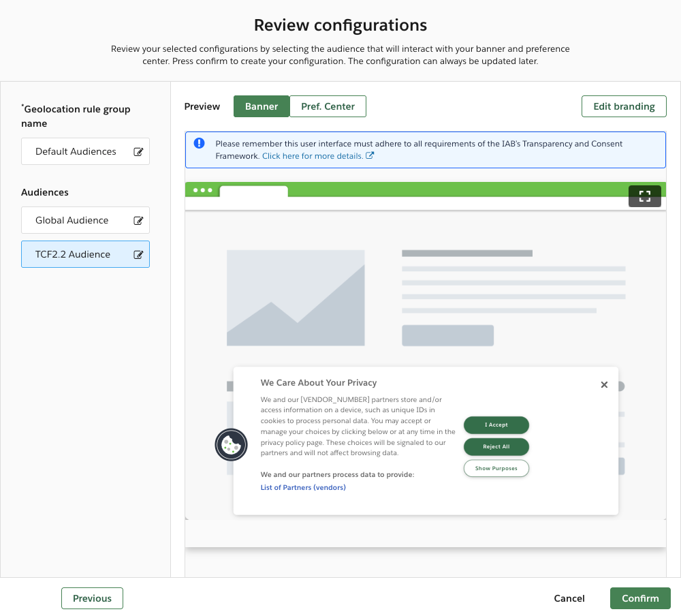Click the blue info alert icon
Viewport: 681px width, 616px height.
199,143
